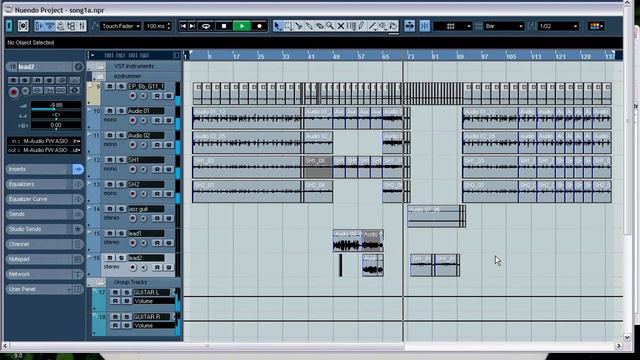
Task: Collapse the VST Instruments folder
Action: [x=97, y=66]
